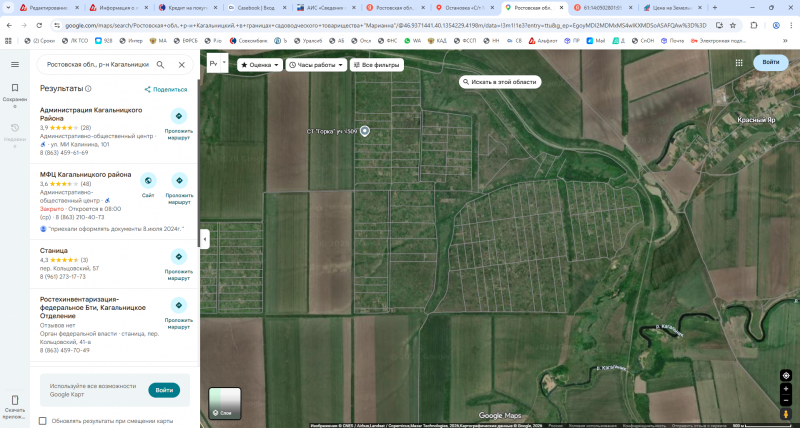Sign in using the Войти button in results panel
The height and width of the screenshot is (428, 800).
coord(164,390)
